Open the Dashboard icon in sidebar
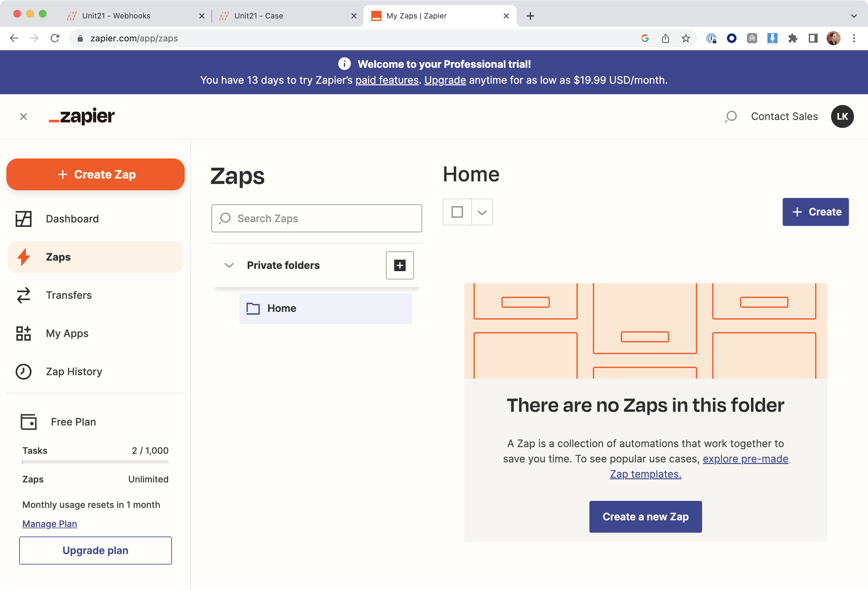The width and height of the screenshot is (868, 590). pos(23,219)
